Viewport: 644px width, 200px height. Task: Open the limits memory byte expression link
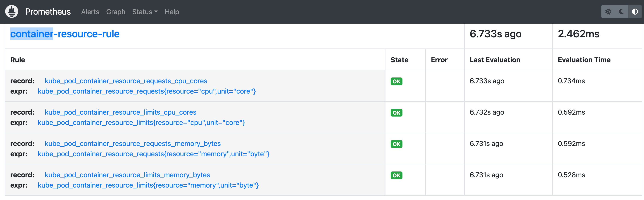148,185
